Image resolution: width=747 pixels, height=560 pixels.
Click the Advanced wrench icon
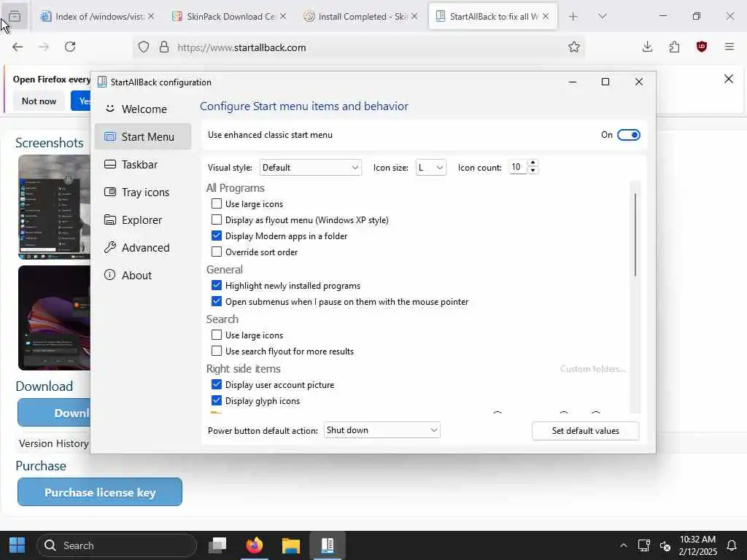pyautogui.click(x=110, y=247)
